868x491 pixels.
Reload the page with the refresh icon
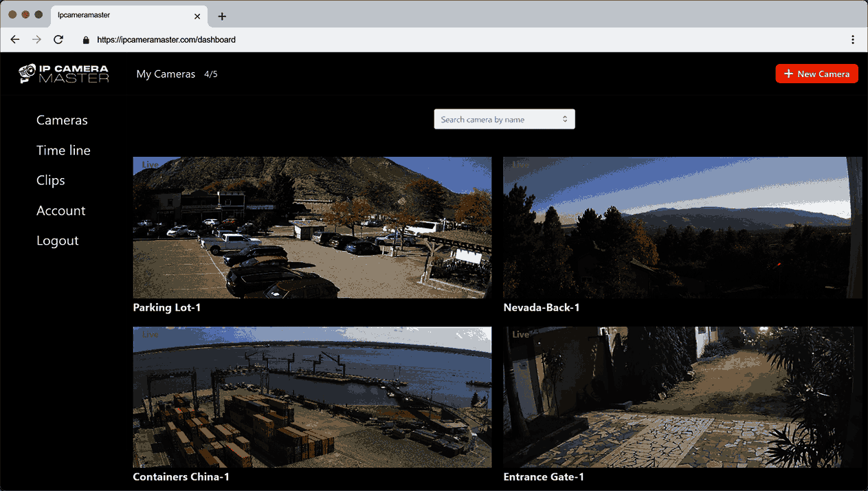pyautogui.click(x=58, y=39)
